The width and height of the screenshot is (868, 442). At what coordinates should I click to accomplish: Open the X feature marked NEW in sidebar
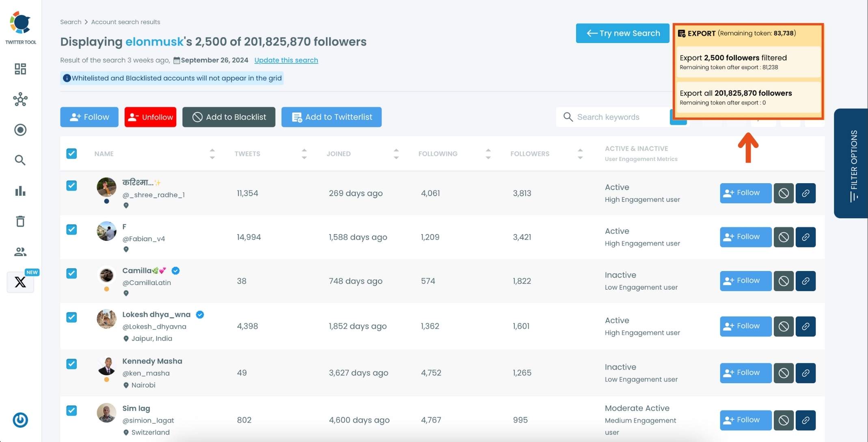click(20, 282)
